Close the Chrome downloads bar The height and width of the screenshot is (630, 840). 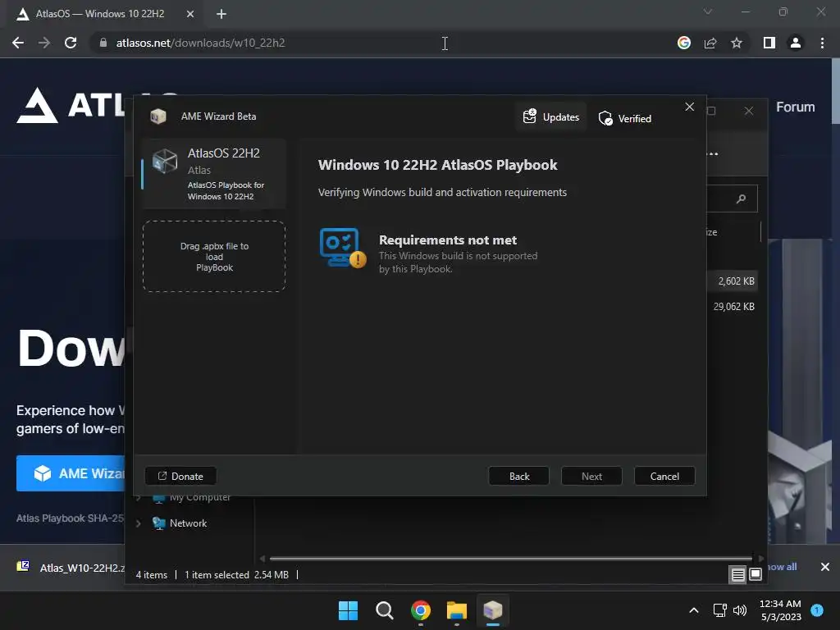coord(825,567)
